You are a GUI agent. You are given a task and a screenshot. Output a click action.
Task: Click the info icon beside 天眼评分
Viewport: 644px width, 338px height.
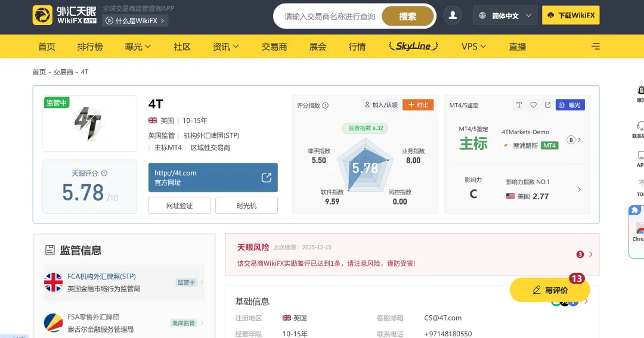coord(104,173)
